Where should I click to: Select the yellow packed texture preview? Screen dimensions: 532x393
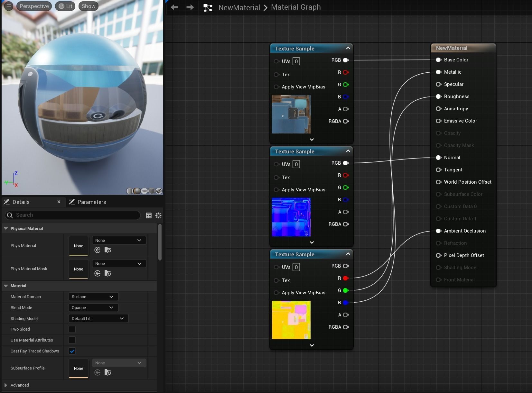(x=291, y=320)
